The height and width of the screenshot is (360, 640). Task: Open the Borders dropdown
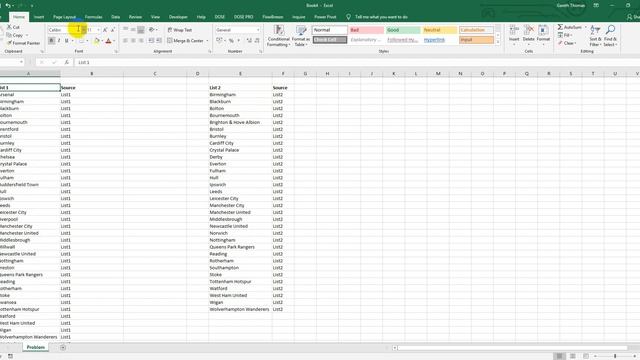coord(87,41)
